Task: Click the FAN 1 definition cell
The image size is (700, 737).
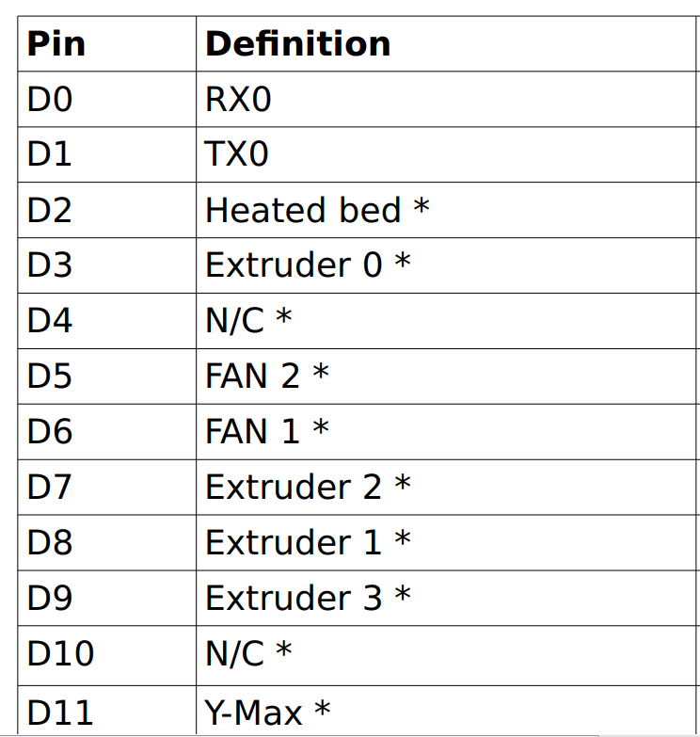Action: click(267, 432)
